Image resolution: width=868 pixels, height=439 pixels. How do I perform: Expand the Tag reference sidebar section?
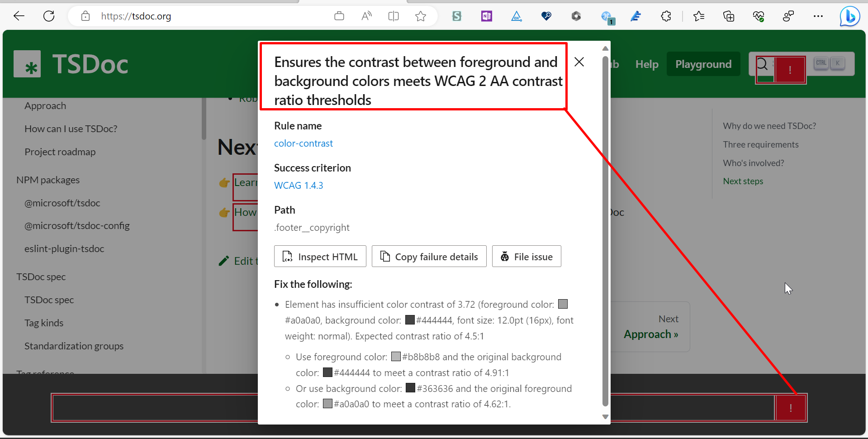point(45,372)
